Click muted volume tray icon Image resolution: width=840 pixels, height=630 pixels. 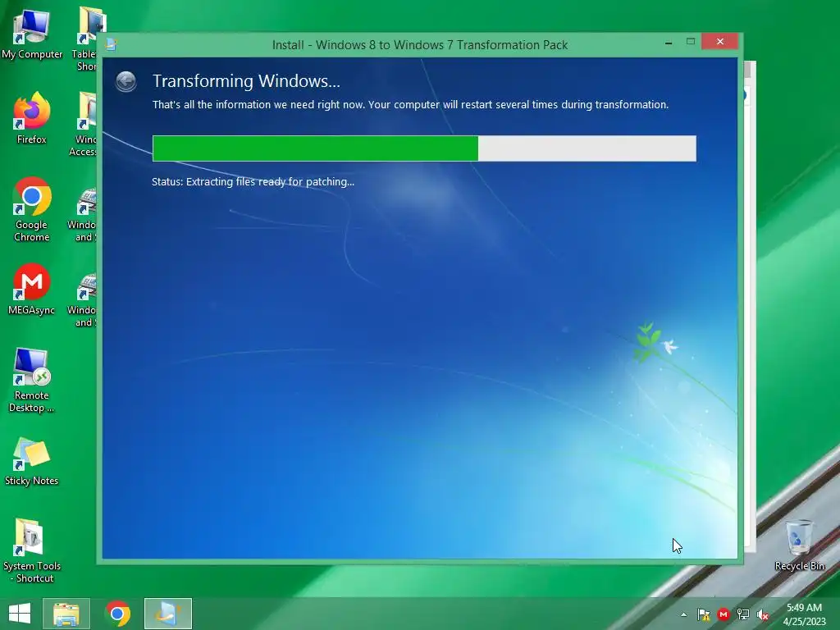763,614
